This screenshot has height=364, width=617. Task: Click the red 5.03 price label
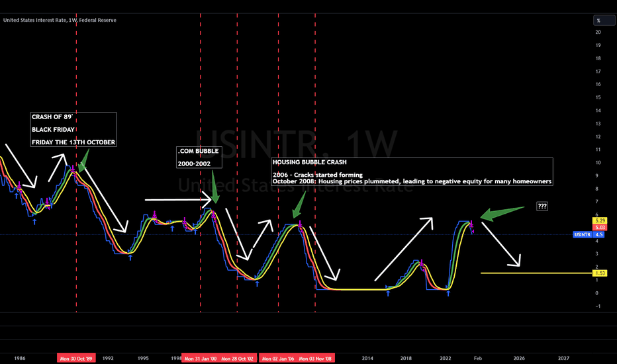600,228
